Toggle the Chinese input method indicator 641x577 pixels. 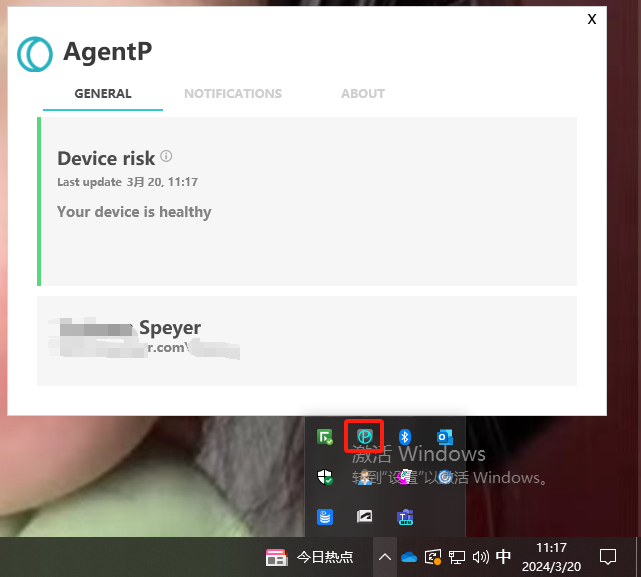(504, 557)
